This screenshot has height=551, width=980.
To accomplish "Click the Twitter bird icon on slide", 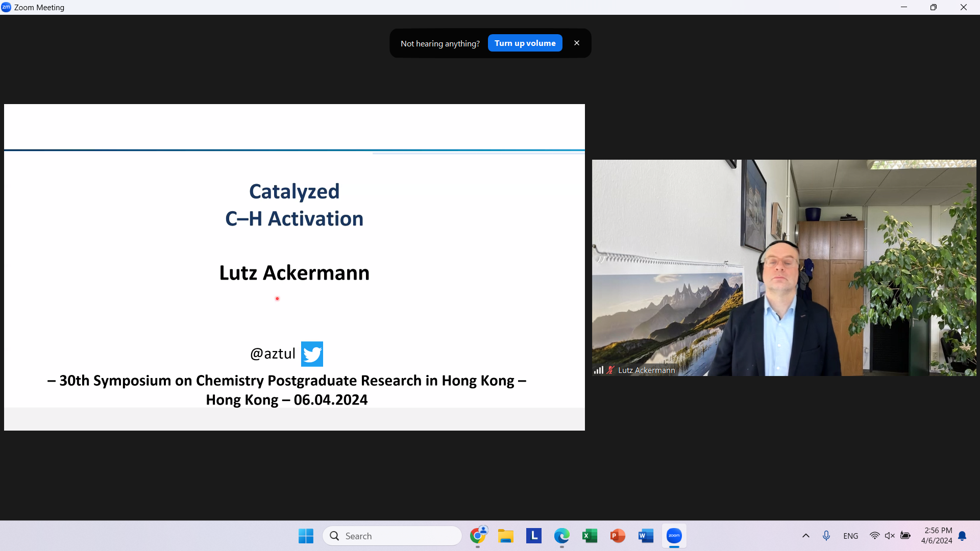I will point(312,354).
